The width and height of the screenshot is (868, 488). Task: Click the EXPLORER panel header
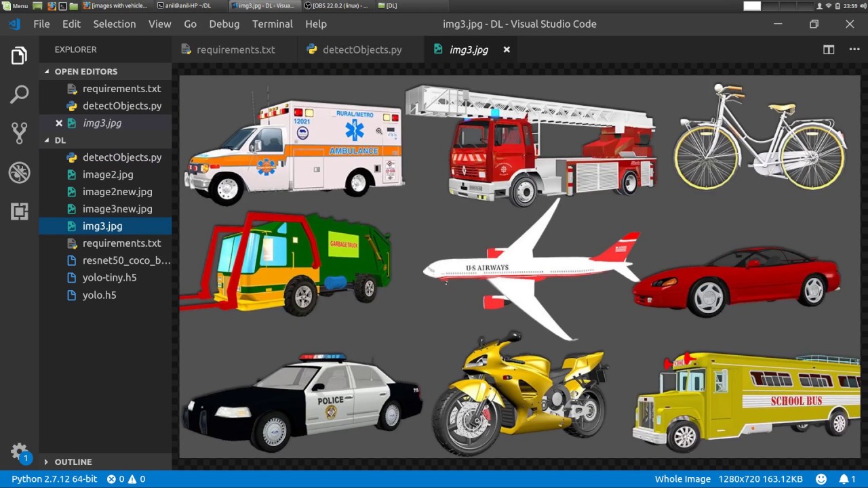[x=76, y=49]
